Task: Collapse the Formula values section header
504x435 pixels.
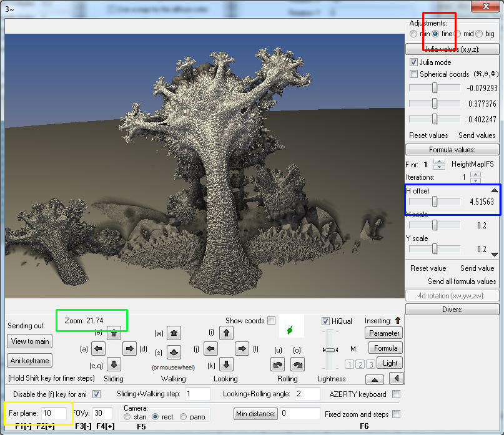Action: [452, 150]
